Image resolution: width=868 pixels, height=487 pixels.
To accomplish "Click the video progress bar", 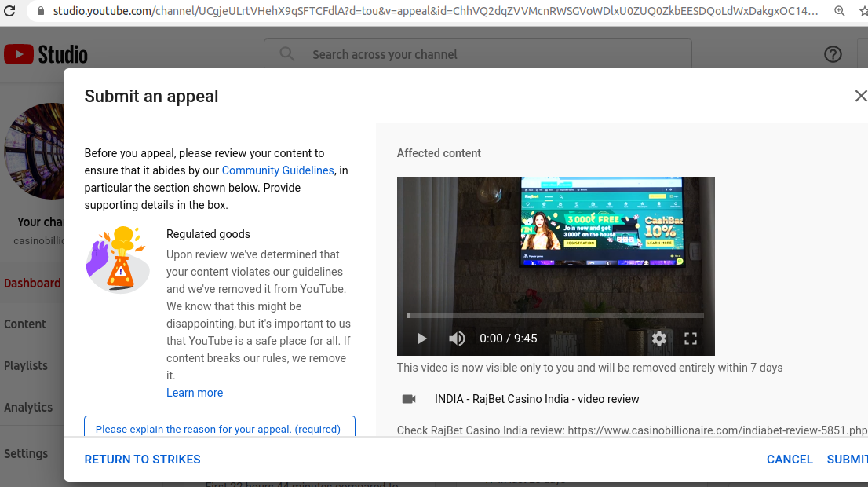I will 556,316.
